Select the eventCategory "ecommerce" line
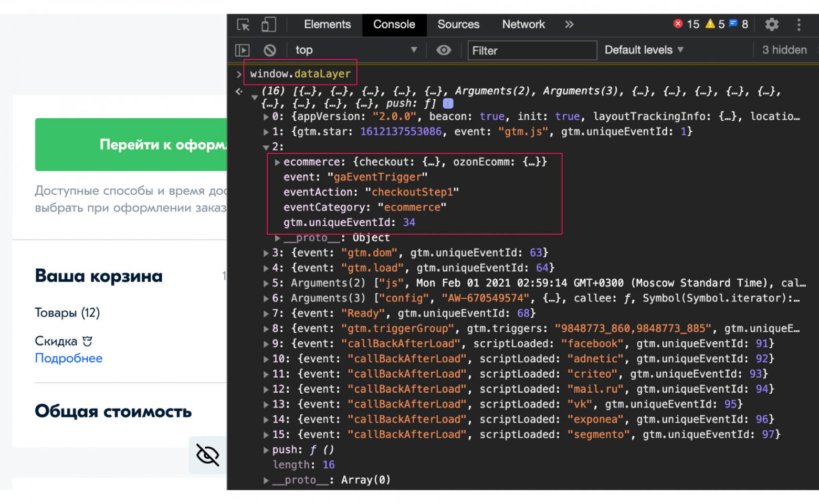The image size is (819, 504). [x=365, y=207]
